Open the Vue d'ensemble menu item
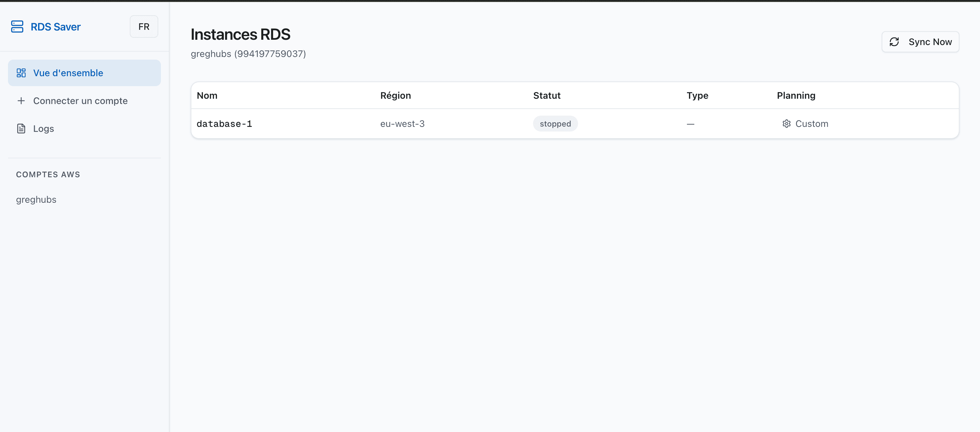 coord(84,73)
